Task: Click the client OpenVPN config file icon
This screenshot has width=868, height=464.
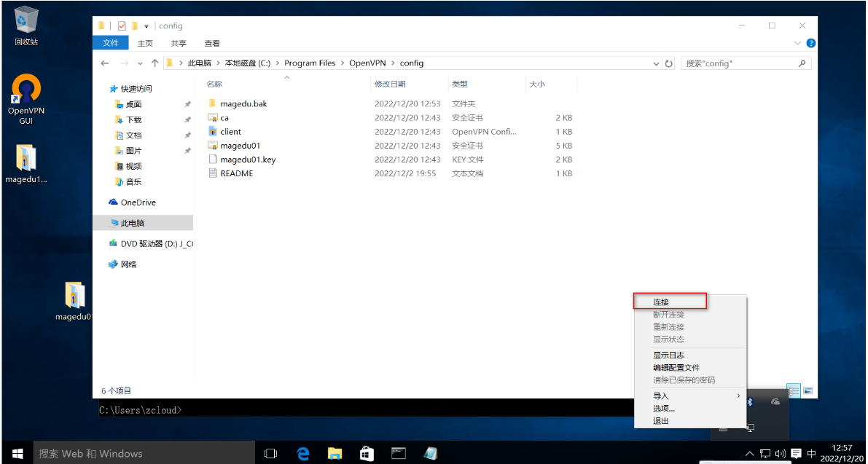Action: (x=212, y=132)
